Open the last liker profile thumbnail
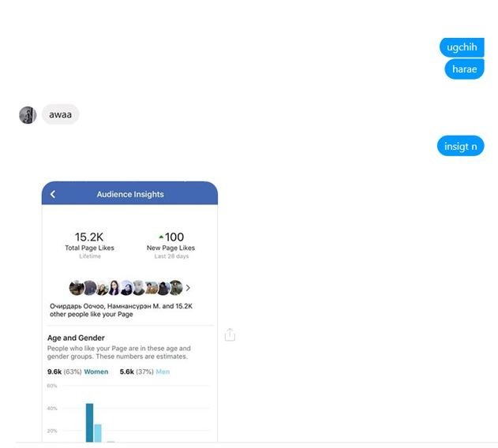 point(176,288)
